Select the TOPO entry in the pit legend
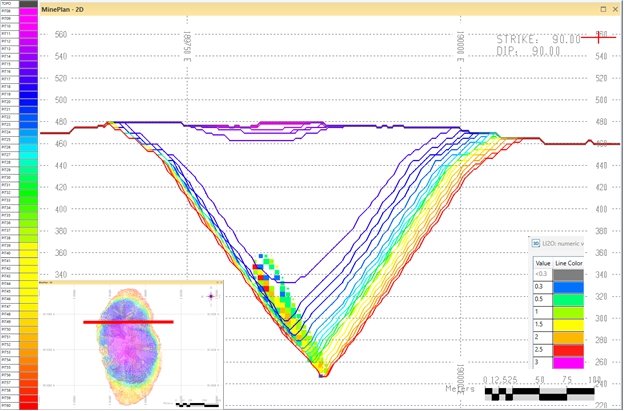 click(7, 4)
